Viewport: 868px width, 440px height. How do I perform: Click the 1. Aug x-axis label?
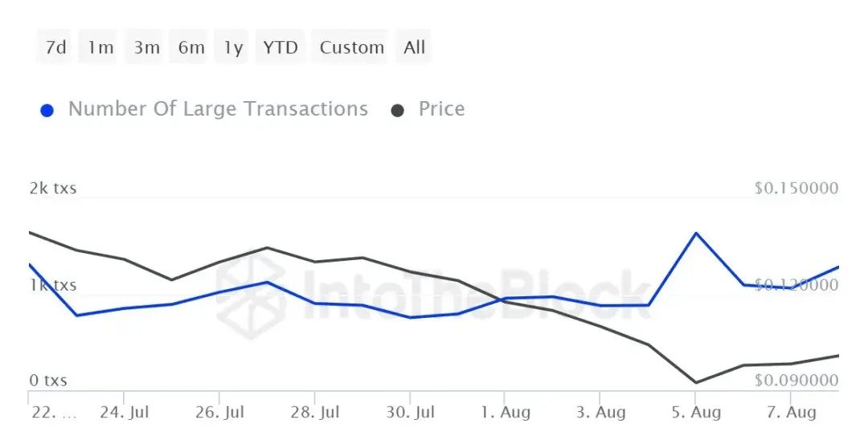pos(506,413)
